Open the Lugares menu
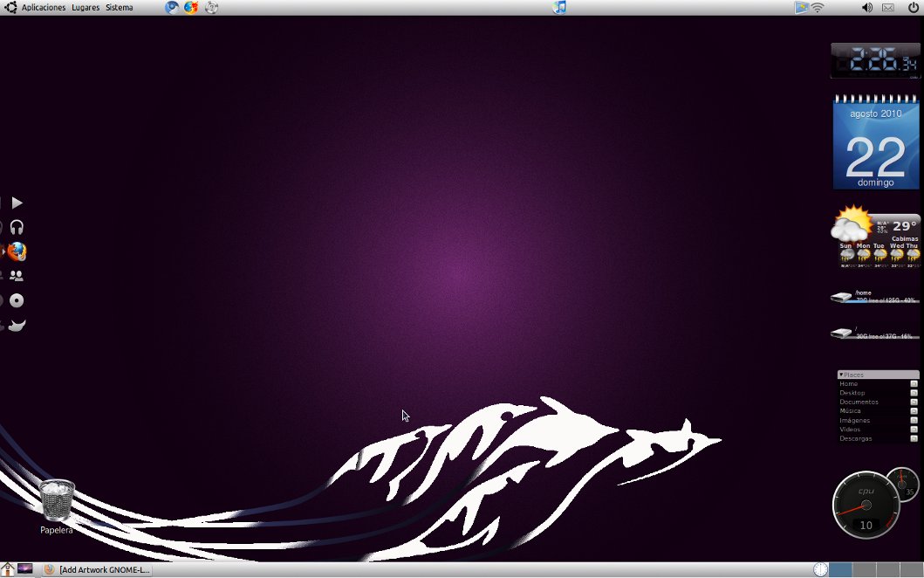 click(x=86, y=8)
